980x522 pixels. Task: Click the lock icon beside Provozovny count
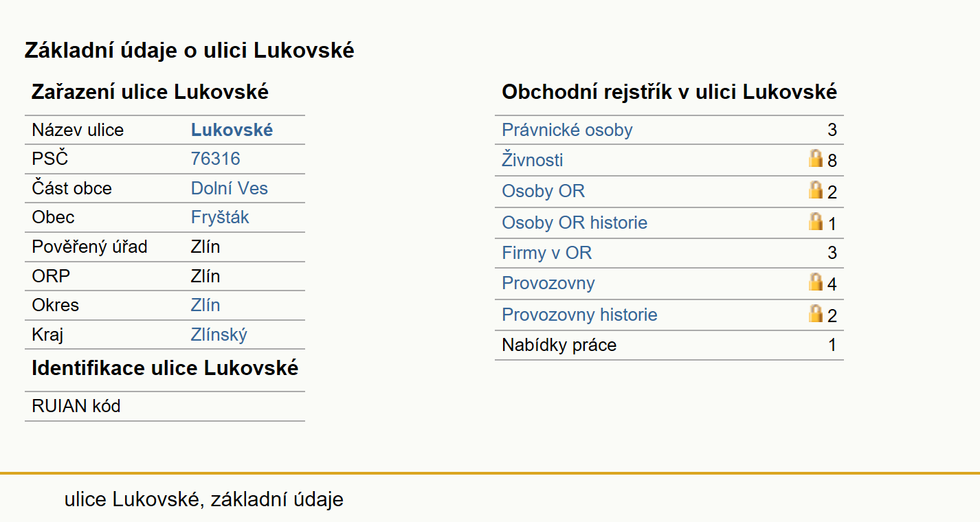(816, 282)
